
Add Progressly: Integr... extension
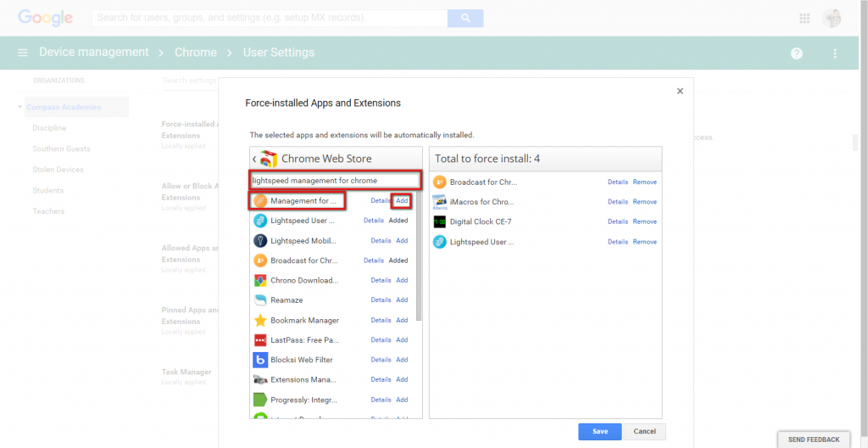click(402, 400)
